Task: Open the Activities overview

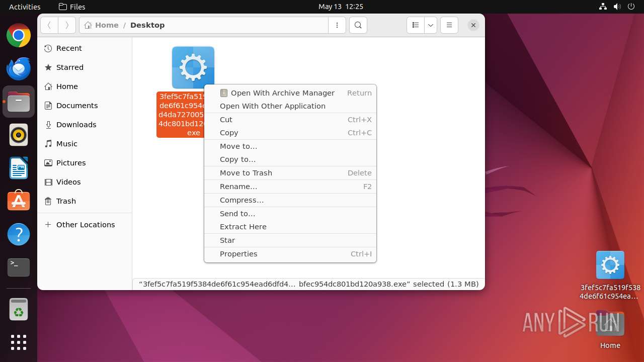Action: click(25, 7)
